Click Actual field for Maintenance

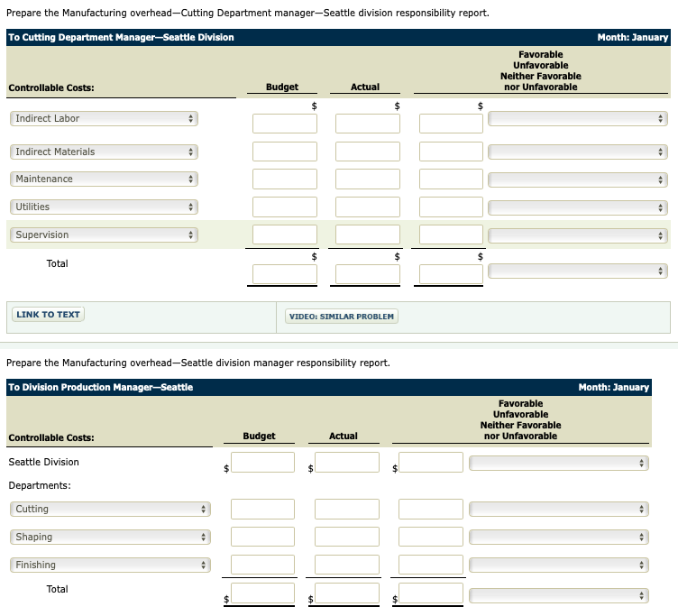tap(368, 179)
